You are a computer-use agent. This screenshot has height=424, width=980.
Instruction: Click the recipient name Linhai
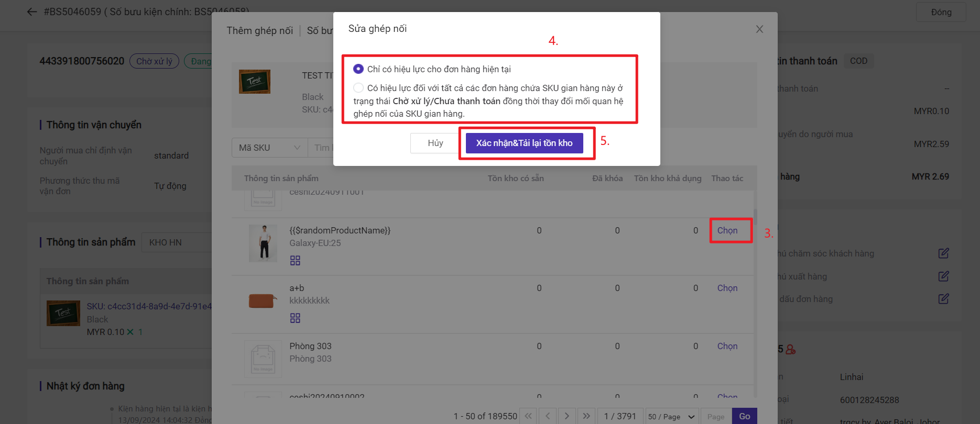coord(852,377)
